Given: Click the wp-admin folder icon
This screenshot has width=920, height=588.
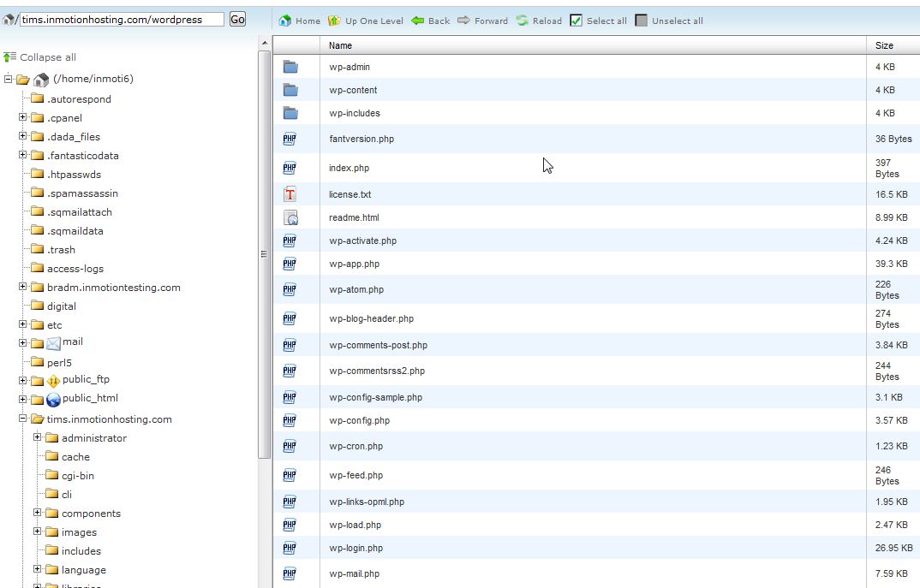Looking at the screenshot, I should click(290, 67).
